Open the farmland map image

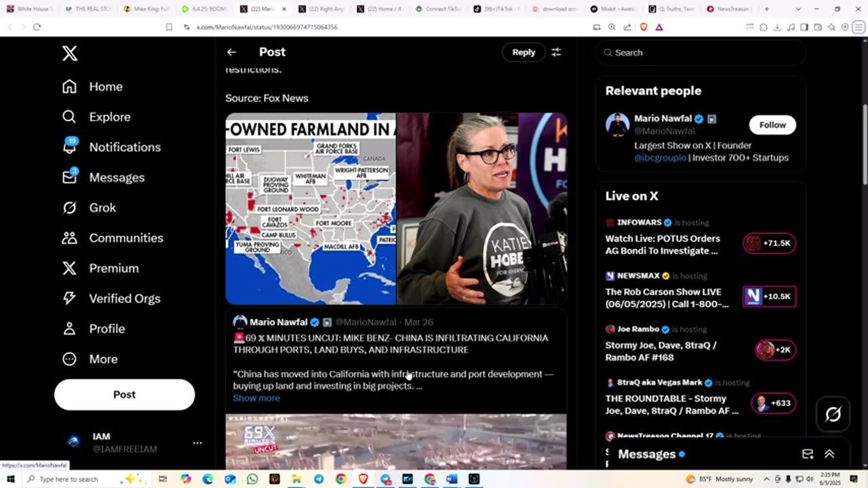coord(311,209)
